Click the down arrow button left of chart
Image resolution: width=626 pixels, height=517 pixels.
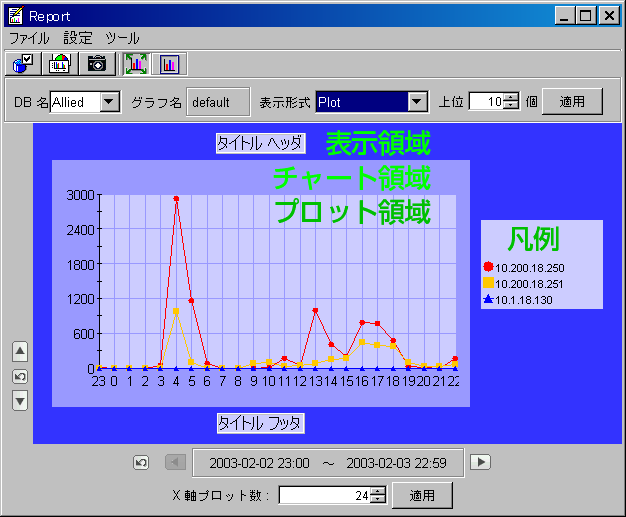(20, 400)
